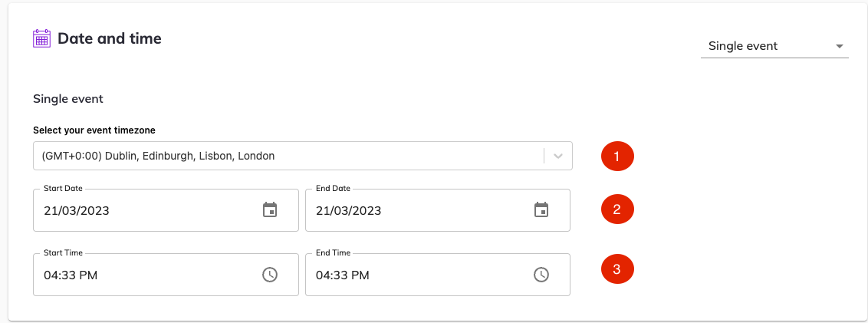
Task: Focus the Start Time field showing 04:33 PM
Action: tap(166, 274)
